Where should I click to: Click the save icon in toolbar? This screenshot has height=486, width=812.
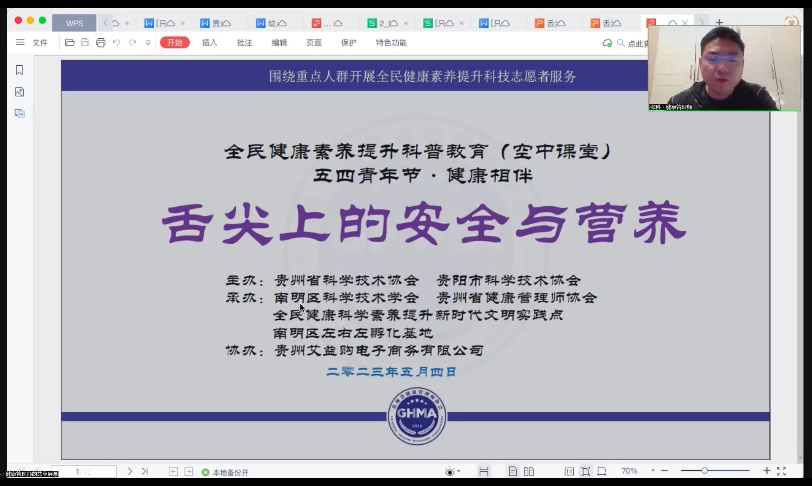85,42
